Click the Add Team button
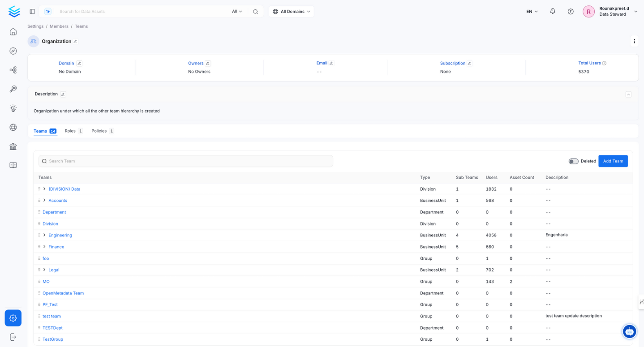 613,161
